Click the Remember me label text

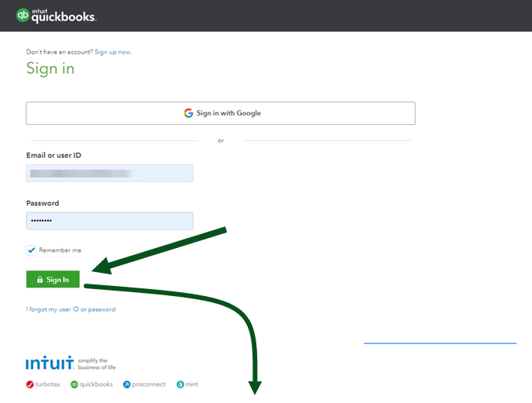click(60, 250)
